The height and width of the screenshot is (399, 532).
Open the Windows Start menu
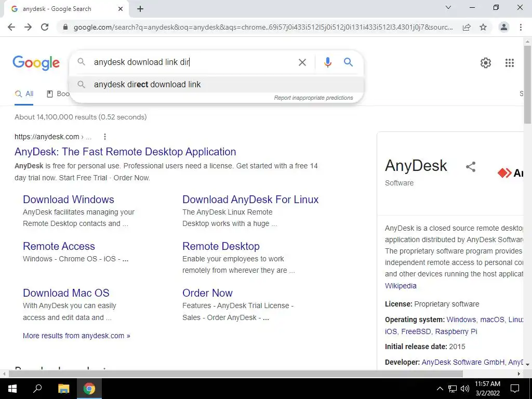point(12,389)
